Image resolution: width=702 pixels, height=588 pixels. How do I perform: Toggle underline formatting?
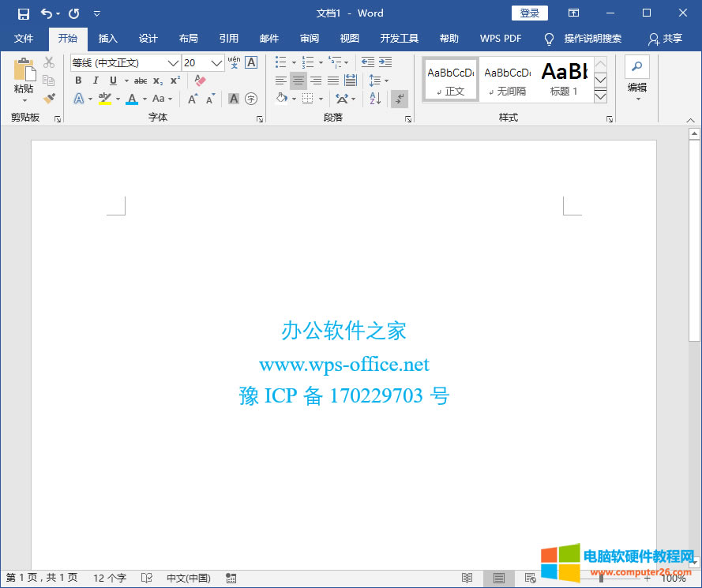pyautogui.click(x=113, y=80)
